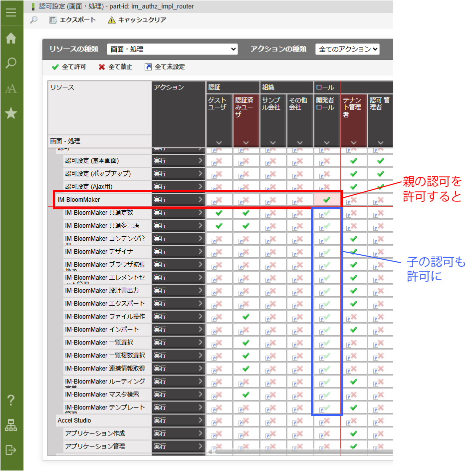Click the 全て禁止 button

pyautogui.click(x=115, y=67)
